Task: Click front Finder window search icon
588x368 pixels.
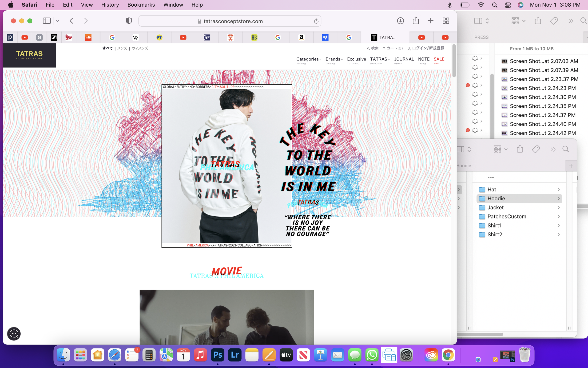Action: (x=566, y=149)
